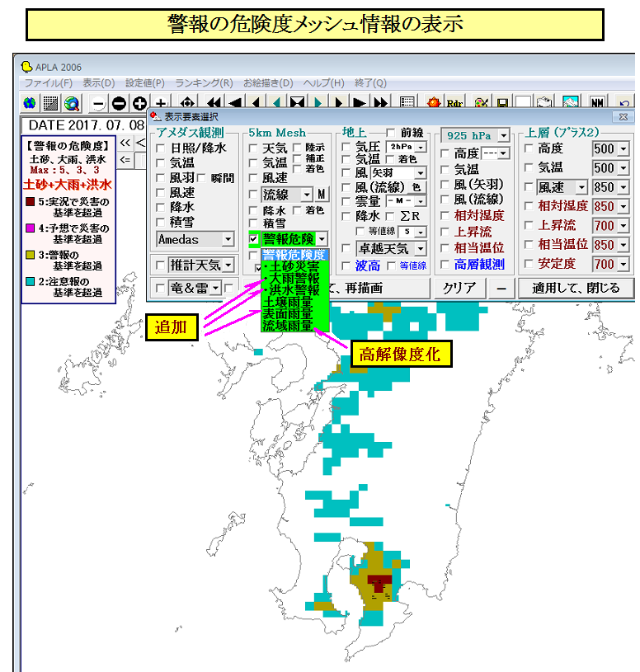Check the 波高 checkbox
Screen dimensions: 640x672
coord(346,266)
